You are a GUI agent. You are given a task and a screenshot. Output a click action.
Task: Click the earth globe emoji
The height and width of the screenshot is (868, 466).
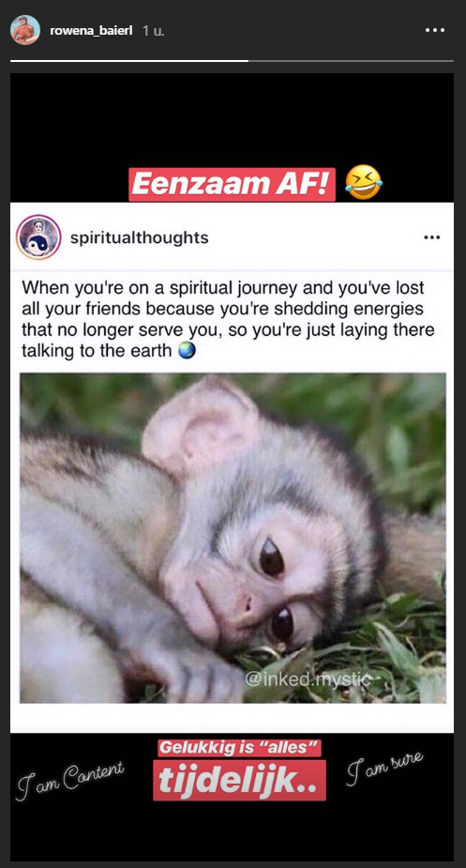(x=188, y=351)
